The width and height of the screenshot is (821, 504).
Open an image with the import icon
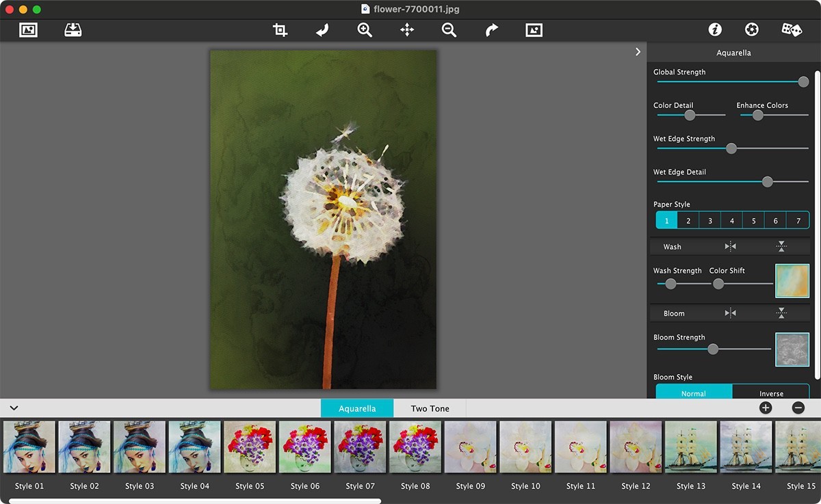click(x=28, y=29)
